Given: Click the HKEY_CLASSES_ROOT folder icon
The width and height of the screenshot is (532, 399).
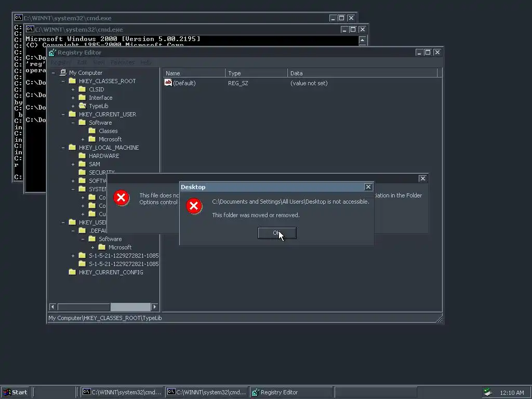Looking at the screenshot, I should [x=72, y=81].
